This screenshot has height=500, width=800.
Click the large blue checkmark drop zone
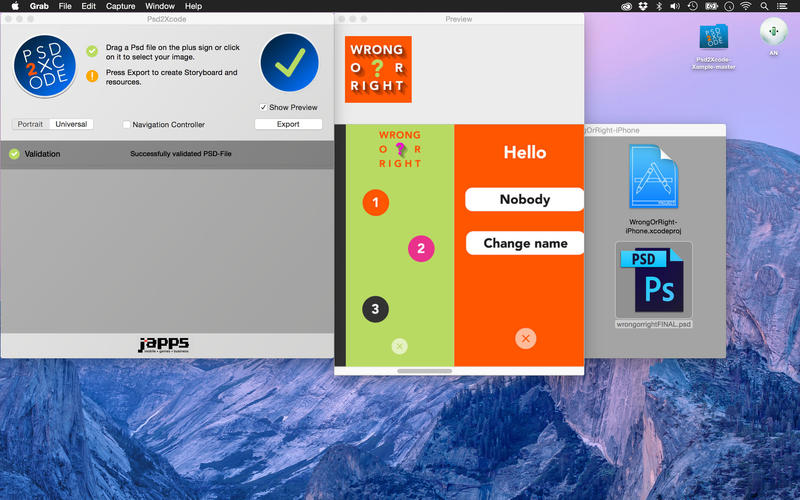point(289,63)
